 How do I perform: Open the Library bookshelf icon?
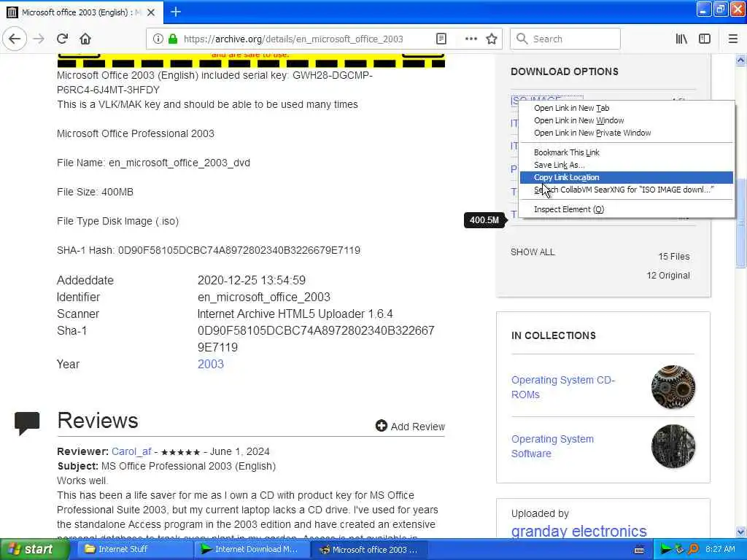pyautogui.click(x=681, y=39)
